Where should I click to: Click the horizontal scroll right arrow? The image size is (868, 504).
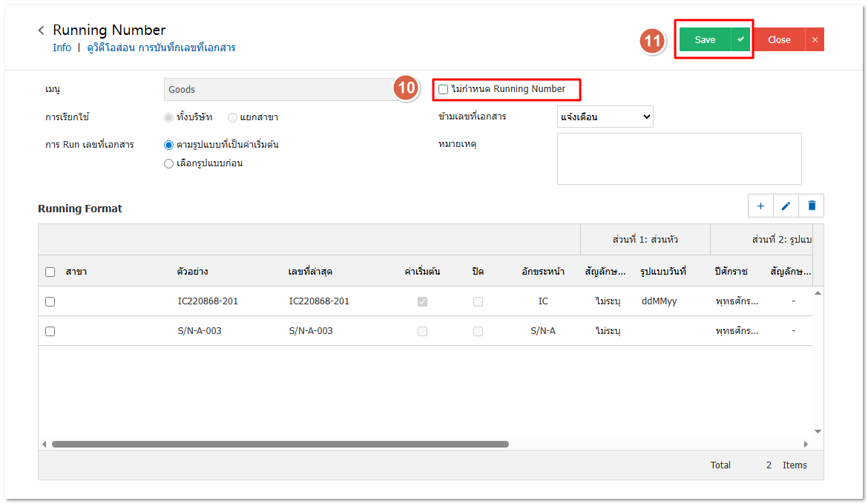806,444
